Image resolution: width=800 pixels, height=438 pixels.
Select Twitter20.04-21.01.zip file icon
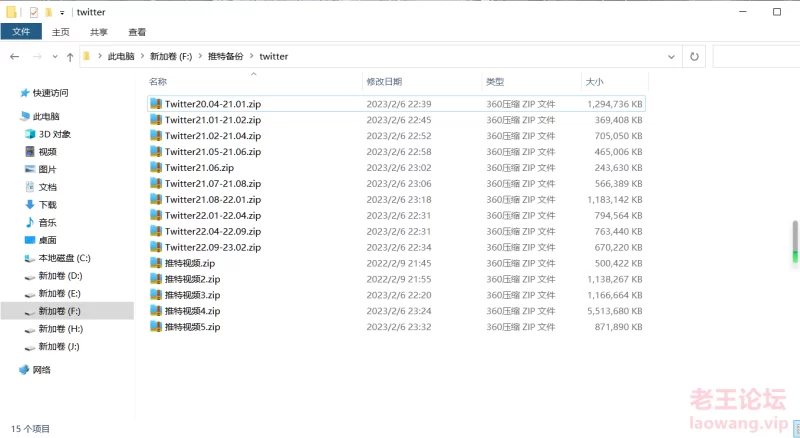coord(156,104)
